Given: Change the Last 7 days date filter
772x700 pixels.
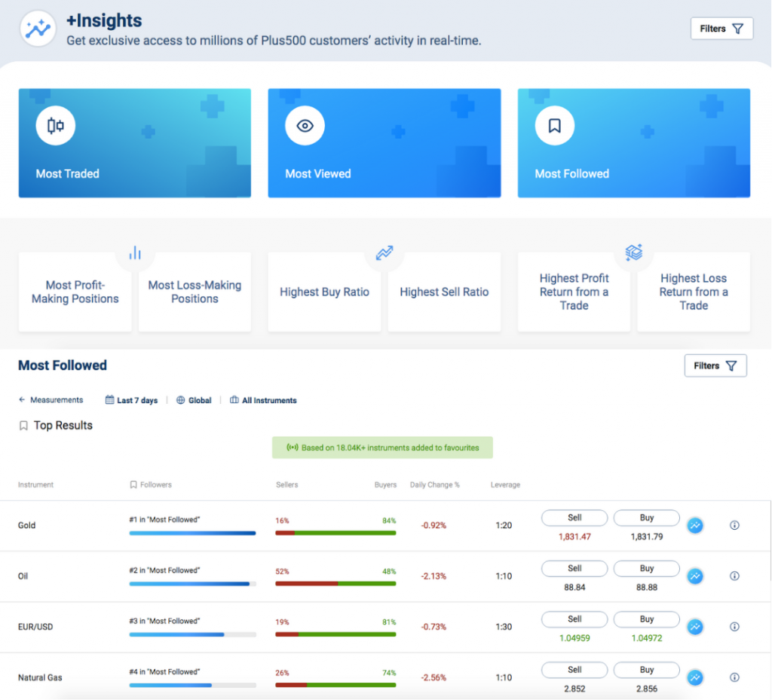Looking at the screenshot, I should pos(132,401).
